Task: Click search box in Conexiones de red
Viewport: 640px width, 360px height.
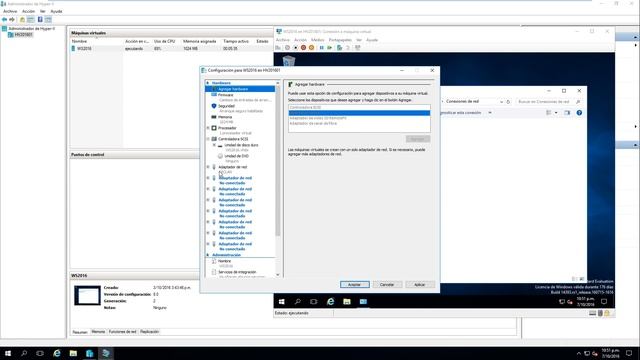Action: tap(549, 102)
